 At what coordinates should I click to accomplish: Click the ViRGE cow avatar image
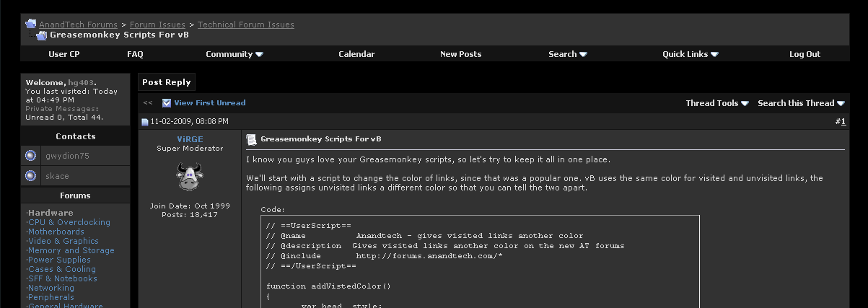[190, 176]
